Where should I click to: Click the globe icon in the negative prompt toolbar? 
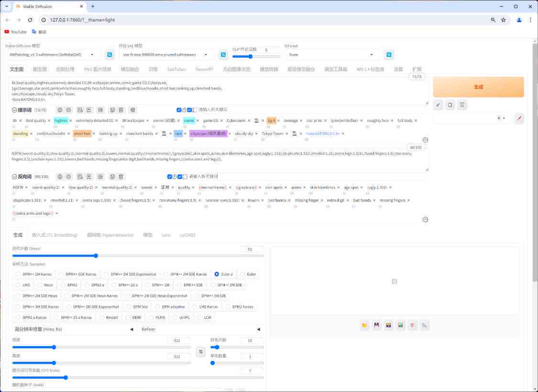point(60,176)
